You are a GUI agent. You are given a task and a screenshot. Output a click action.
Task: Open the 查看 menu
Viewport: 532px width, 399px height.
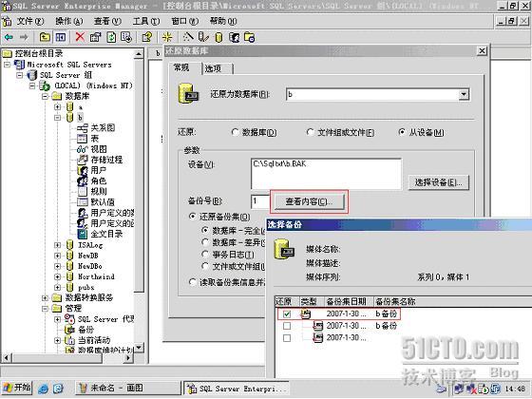pyautogui.click(x=107, y=21)
